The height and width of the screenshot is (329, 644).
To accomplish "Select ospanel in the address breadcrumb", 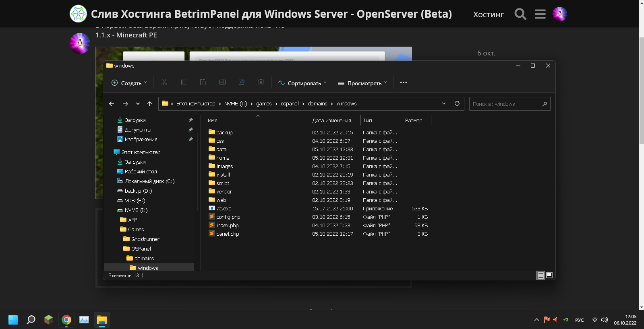I will point(290,104).
